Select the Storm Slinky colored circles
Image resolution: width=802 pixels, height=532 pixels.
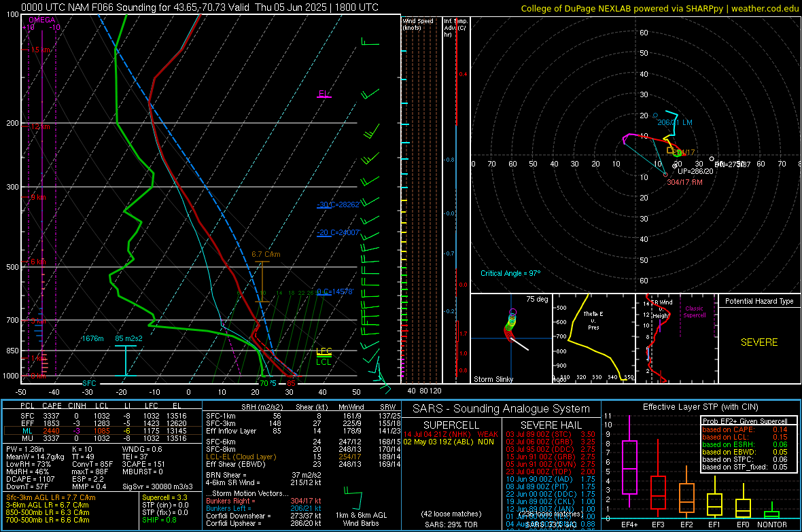511,325
